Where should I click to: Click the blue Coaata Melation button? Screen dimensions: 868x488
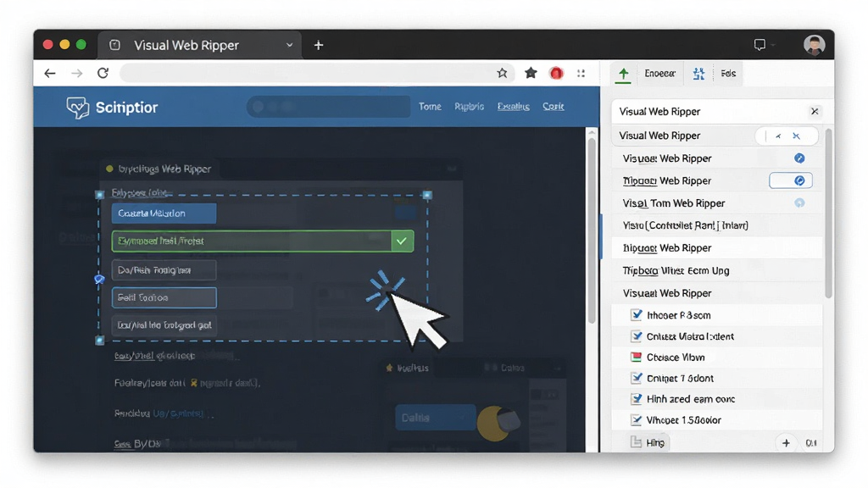click(x=164, y=213)
